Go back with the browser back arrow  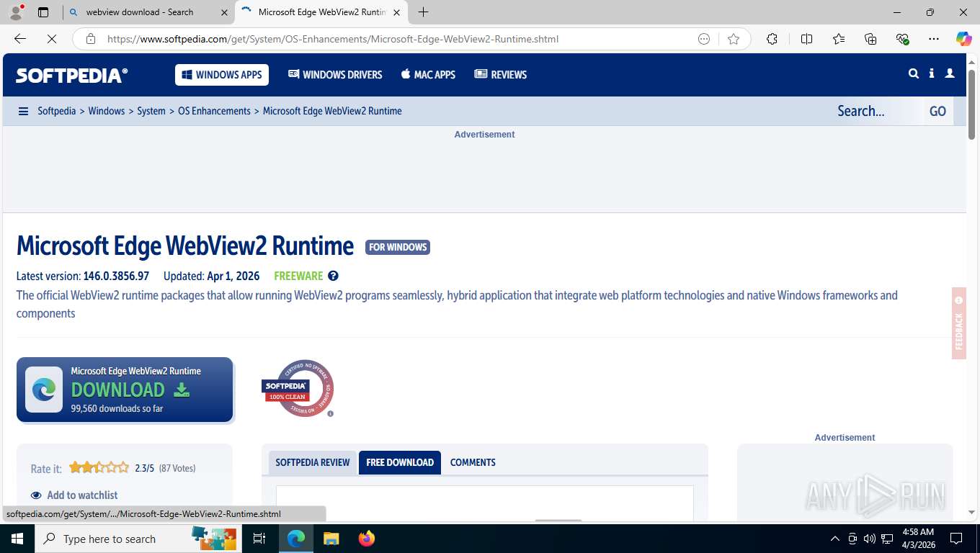20,39
